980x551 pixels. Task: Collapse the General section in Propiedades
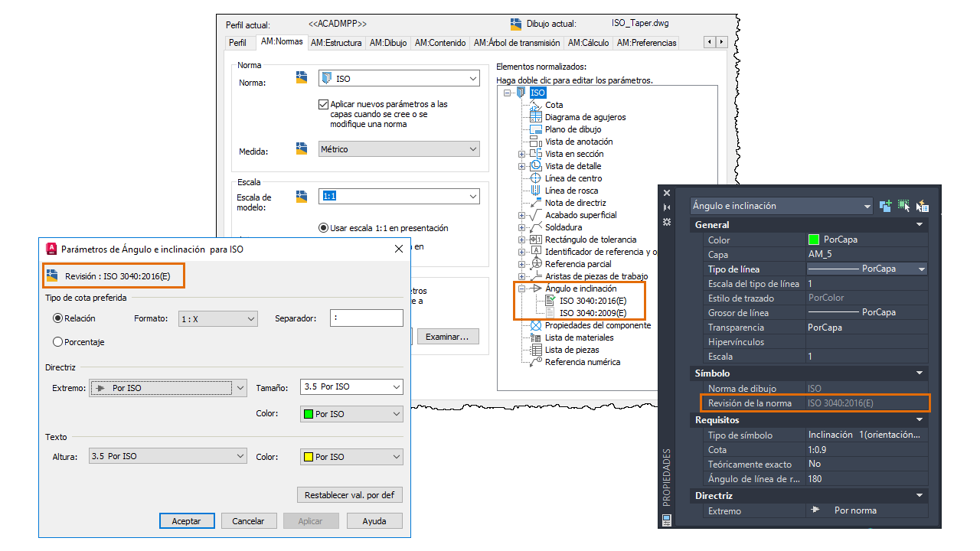point(919,225)
